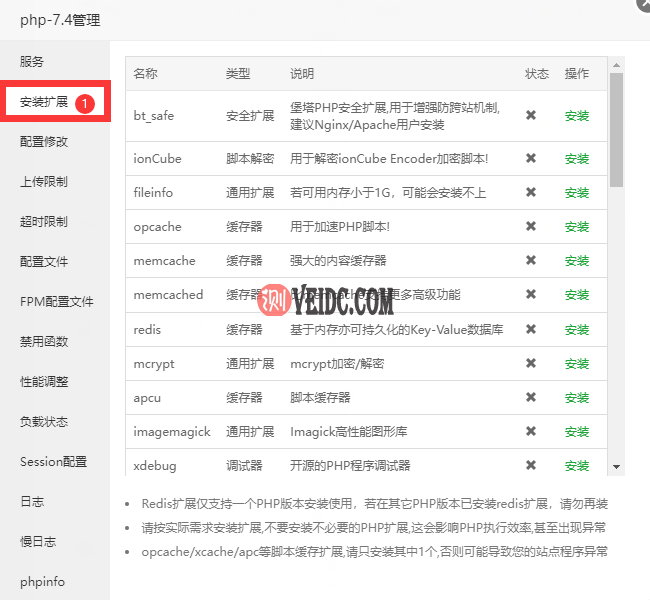This screenshot has width=650, height=600.
Task: Click the 状态 column header
Action: tap(537, 73)
